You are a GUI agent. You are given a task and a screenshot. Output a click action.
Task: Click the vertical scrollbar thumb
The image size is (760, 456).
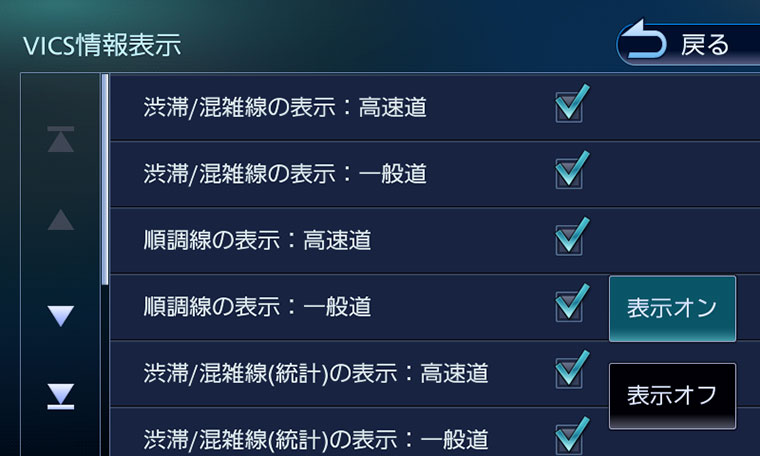105,179
